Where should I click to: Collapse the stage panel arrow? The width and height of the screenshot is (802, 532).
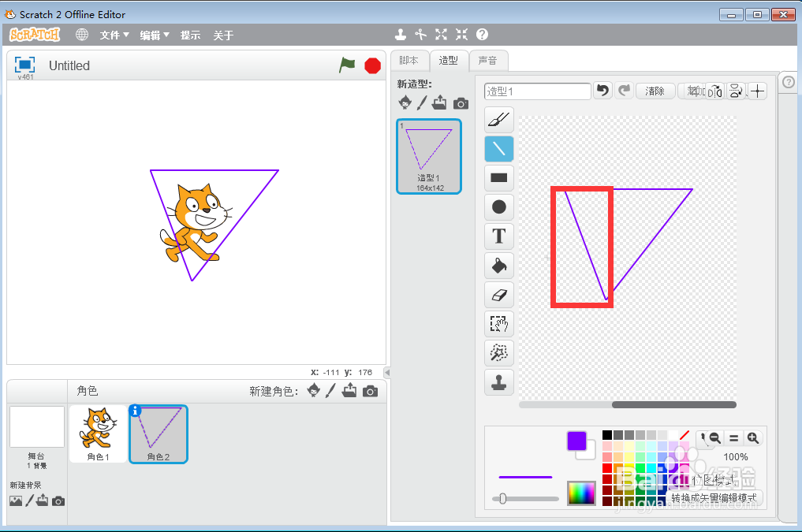[x=387, y=373]
